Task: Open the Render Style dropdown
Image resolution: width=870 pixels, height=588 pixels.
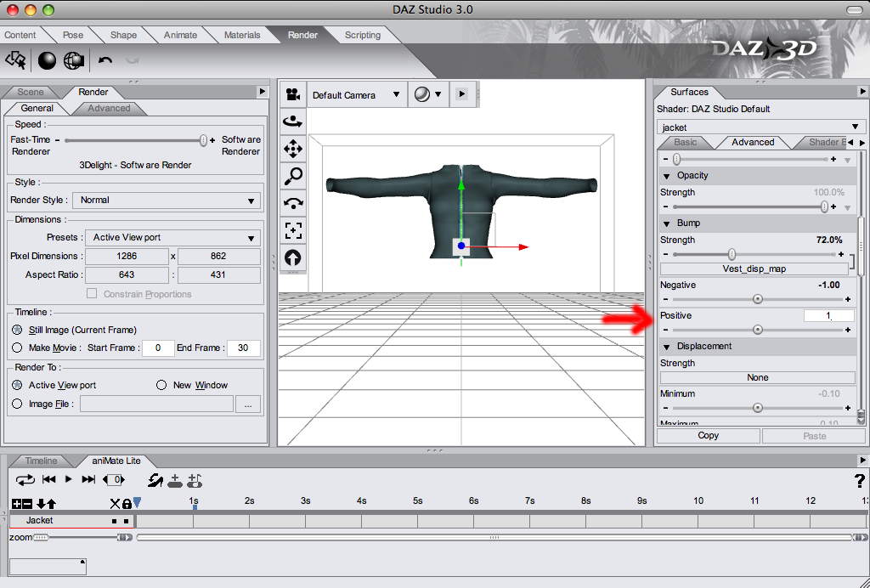Action: [167, 201]
